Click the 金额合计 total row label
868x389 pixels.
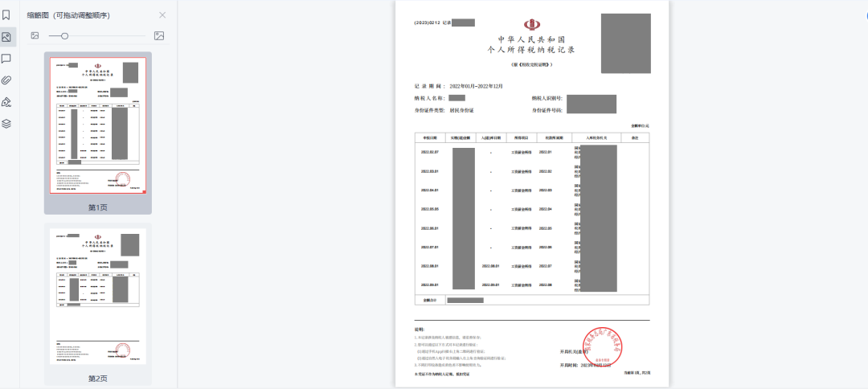(430, 301)
